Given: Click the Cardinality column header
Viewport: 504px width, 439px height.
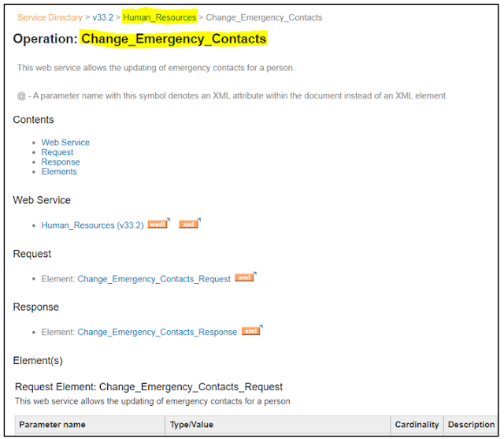Looking at the screenshot, I should [417, 425].
